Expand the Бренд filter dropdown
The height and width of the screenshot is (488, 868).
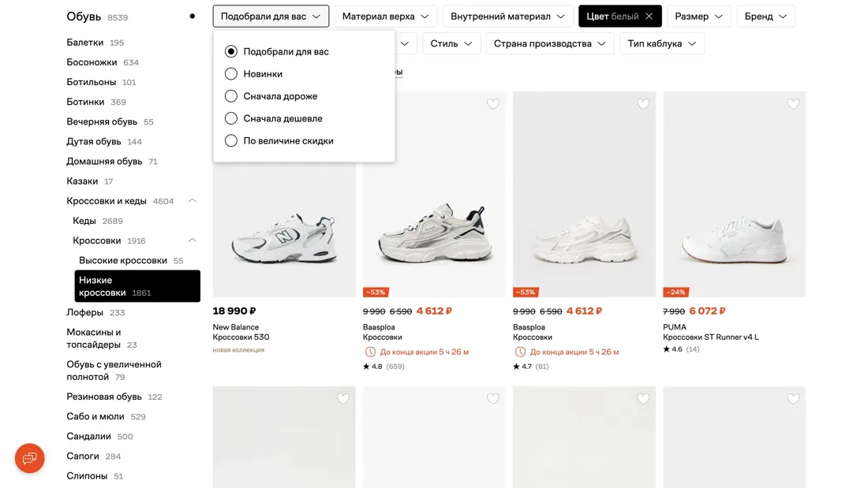765,17
